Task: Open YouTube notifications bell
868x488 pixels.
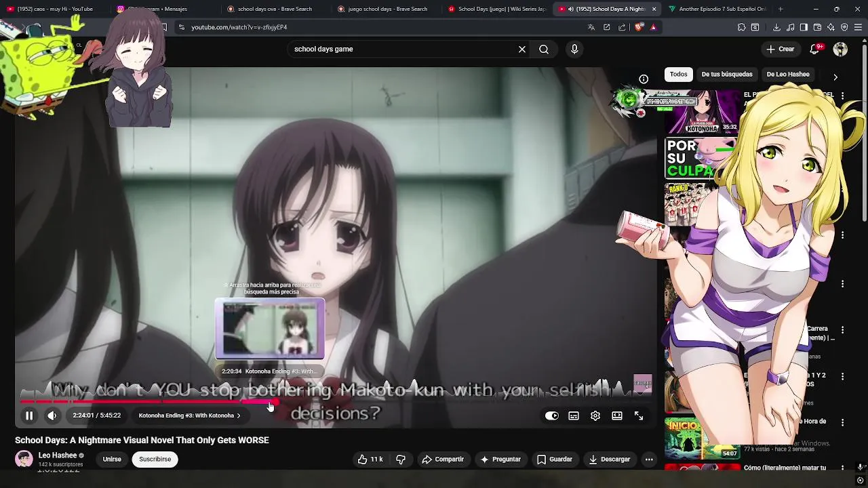Action: click(x=814, y=49)
